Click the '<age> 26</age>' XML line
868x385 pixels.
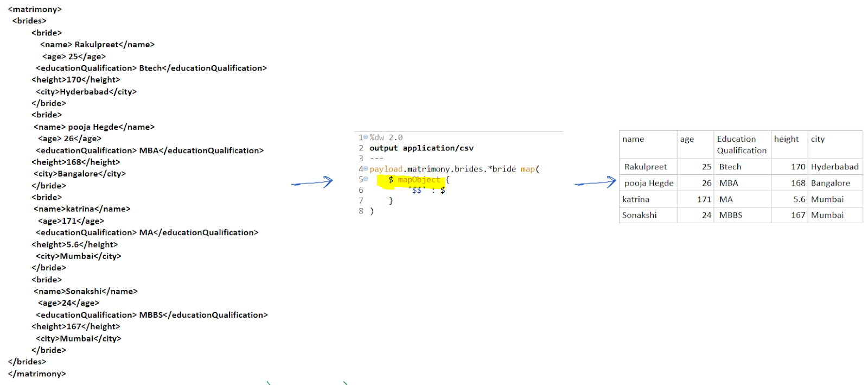pos(69,138)
